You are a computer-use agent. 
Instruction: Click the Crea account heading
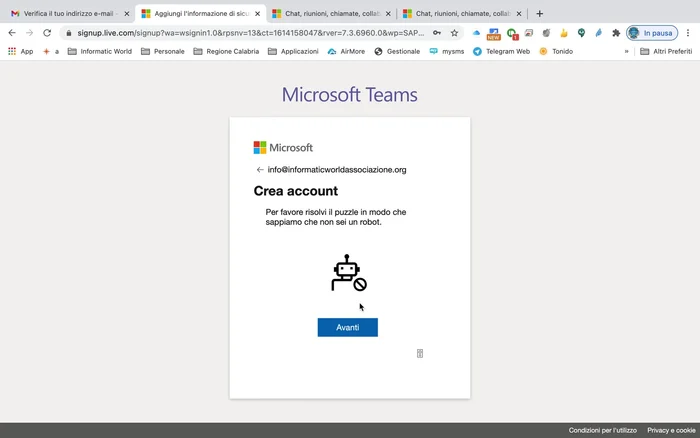296,191
